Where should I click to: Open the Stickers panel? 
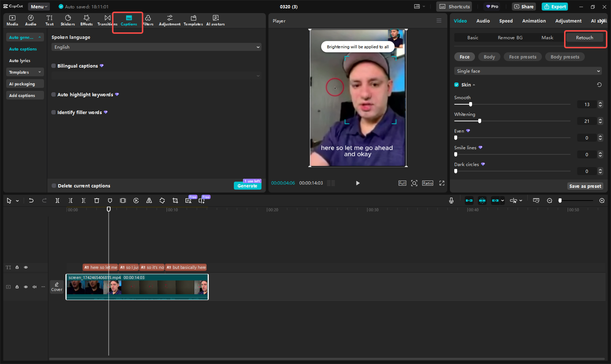pyautogui.click(x=68, y=20)
